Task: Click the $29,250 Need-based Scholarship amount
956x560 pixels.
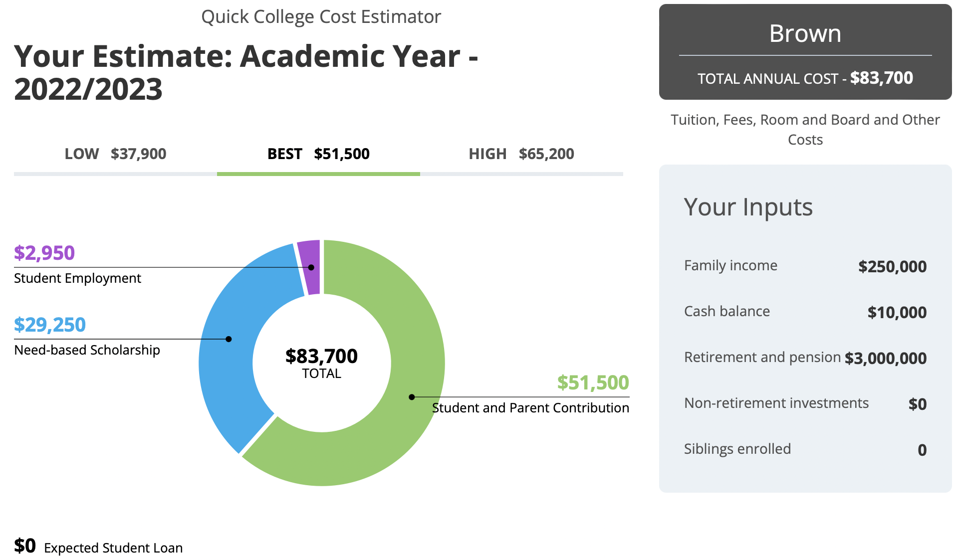Action: 50,325
